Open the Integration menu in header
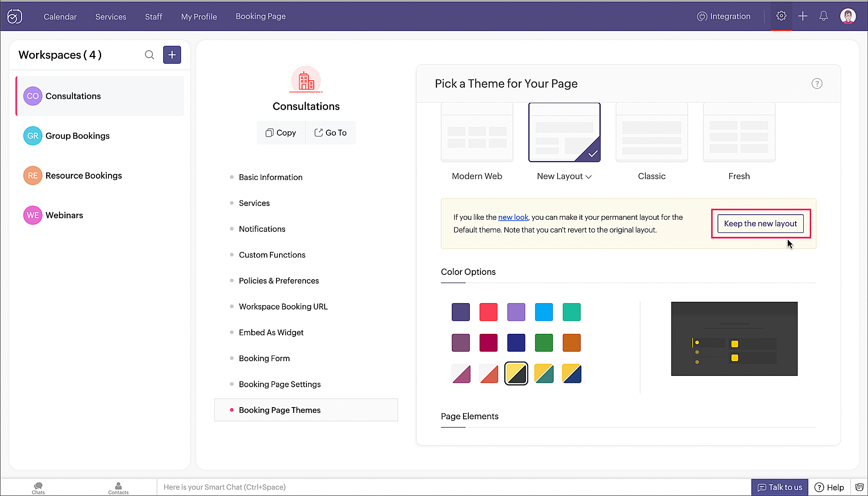The image size is (868, 496). click(x=723, y=16)
